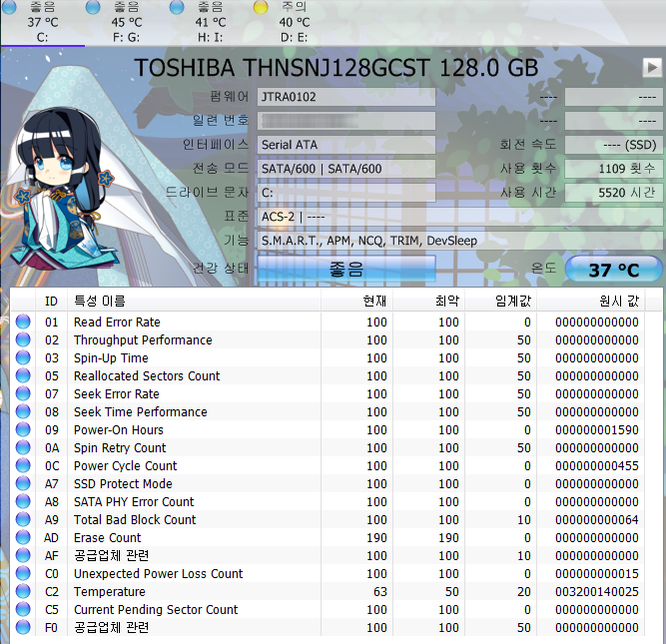666x644 pixels.
Task: Select the Temperature current value 63
Action: [x=380, y=592]
